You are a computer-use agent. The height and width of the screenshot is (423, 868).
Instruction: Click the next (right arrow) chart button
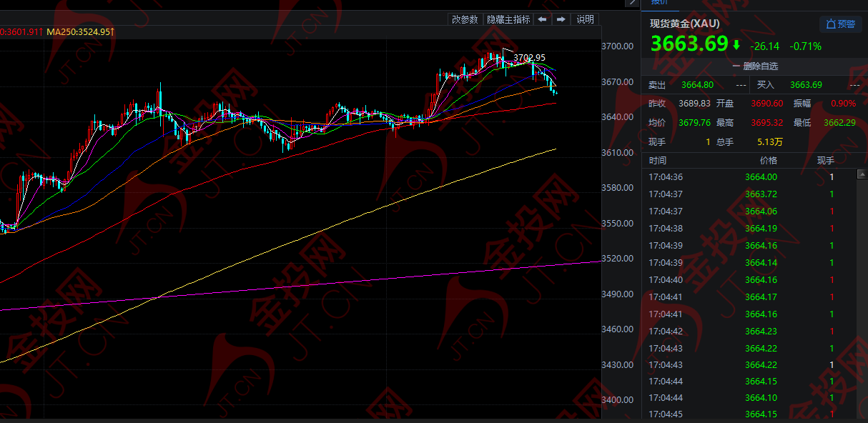coord(561,19)
